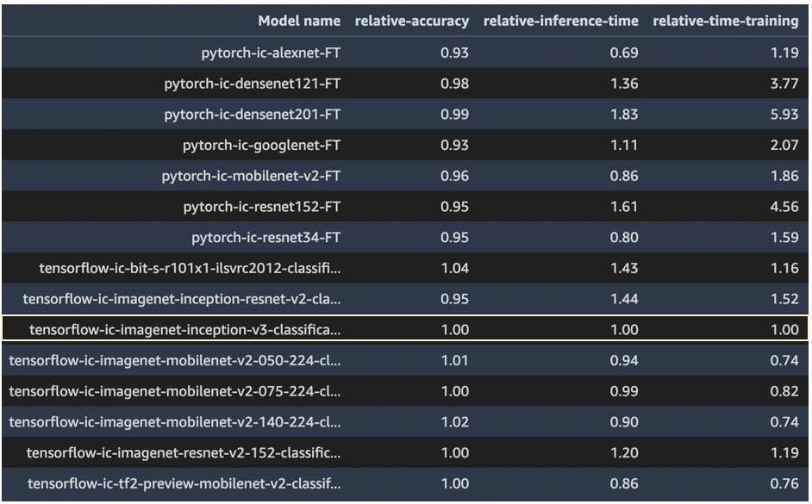
Task: Click mobilenet-v2-140-224 accuracy value 1.02
Action: point(455,422)
